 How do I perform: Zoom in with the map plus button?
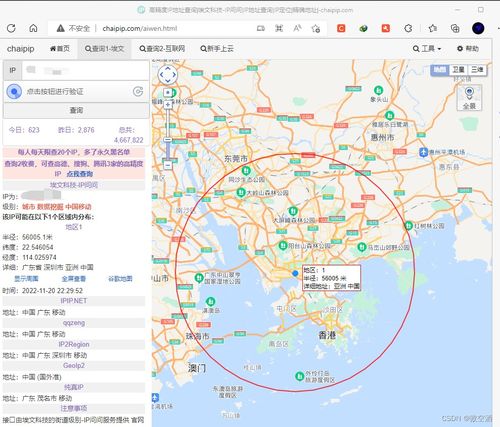(168, 105)
